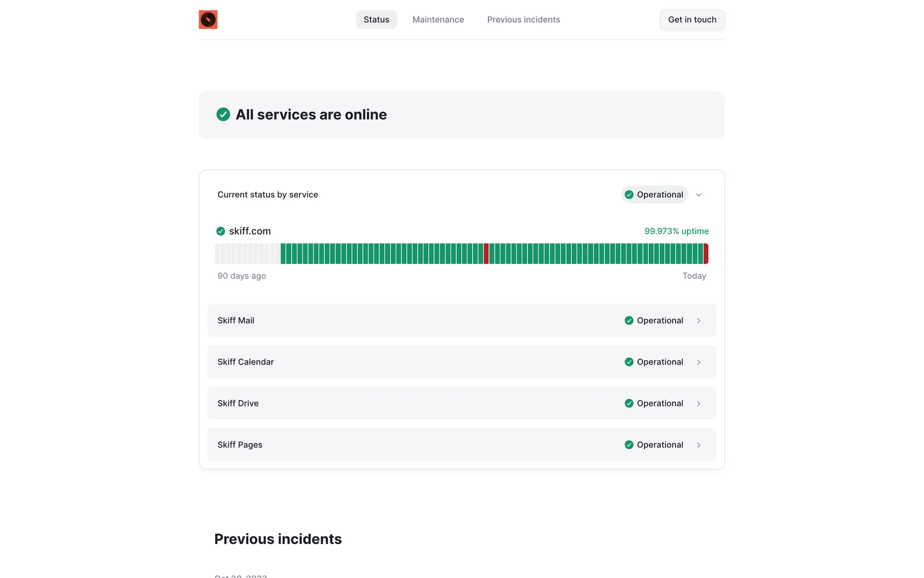Click Skiff Mail operational check icon

coord(629,321)
